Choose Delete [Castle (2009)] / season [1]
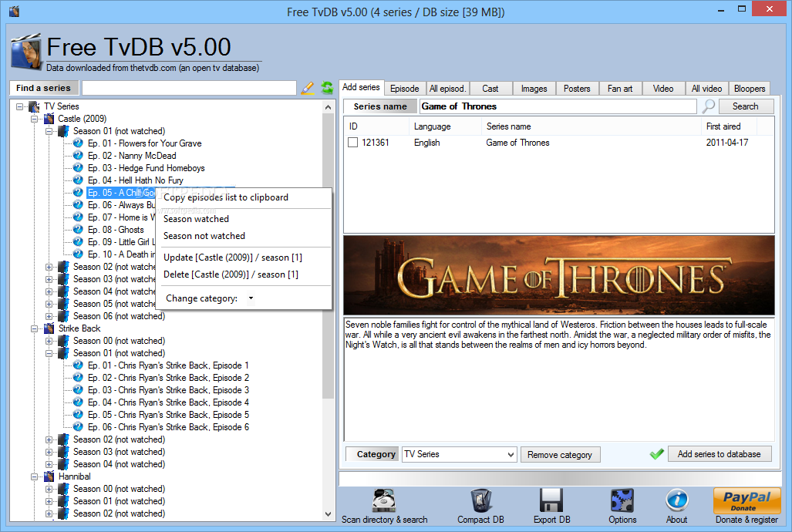This screenshot has width=792, height=532. [x=231, y=274]
